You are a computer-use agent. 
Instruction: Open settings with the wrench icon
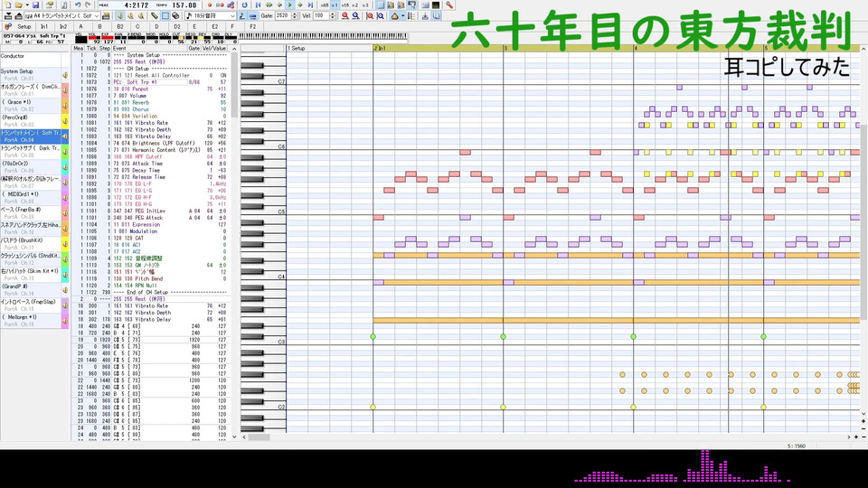[x=449, y=5]
